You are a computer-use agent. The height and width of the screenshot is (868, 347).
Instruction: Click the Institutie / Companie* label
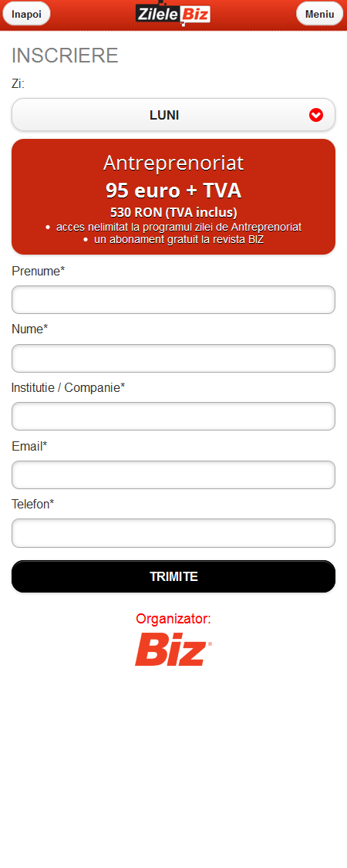(x=68, y=387)
